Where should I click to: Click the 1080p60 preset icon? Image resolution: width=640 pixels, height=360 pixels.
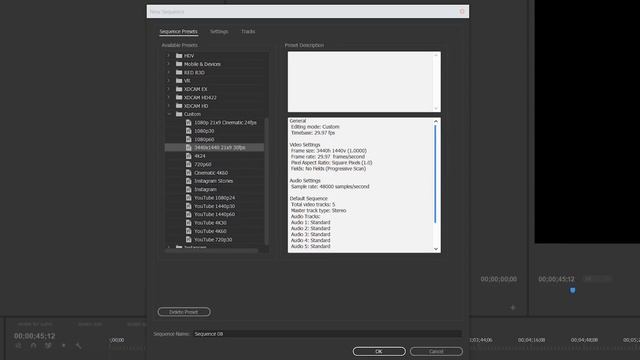coord(189,139)
